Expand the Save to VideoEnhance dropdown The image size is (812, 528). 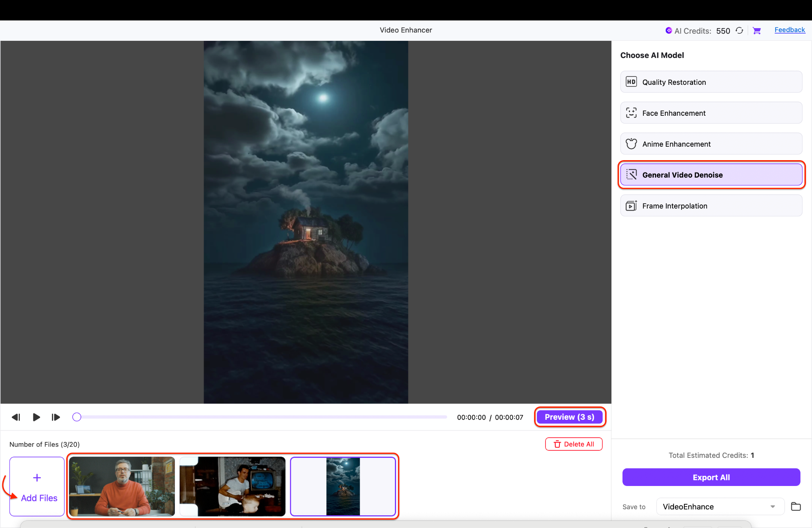coord(772,507)
